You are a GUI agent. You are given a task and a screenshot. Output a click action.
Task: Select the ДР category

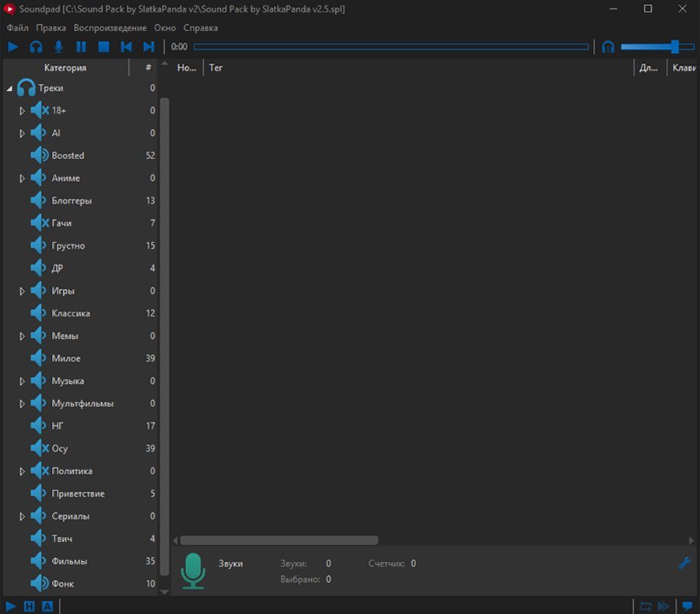57,268
